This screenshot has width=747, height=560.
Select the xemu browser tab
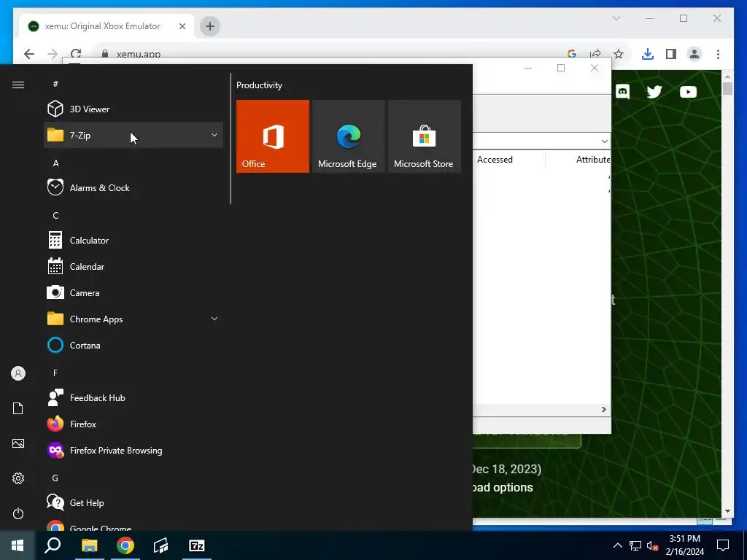[x=107, y=26]
